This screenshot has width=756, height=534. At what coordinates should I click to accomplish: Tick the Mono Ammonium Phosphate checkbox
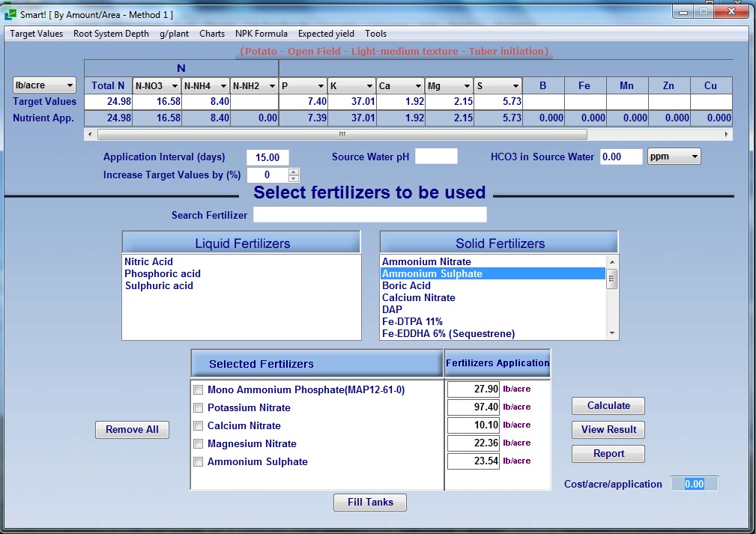[198, 390]
